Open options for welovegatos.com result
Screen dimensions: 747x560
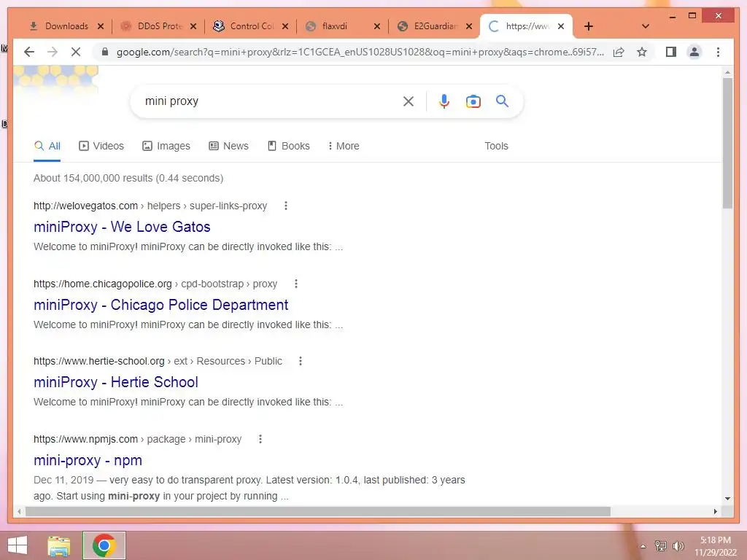click(286, 206)
